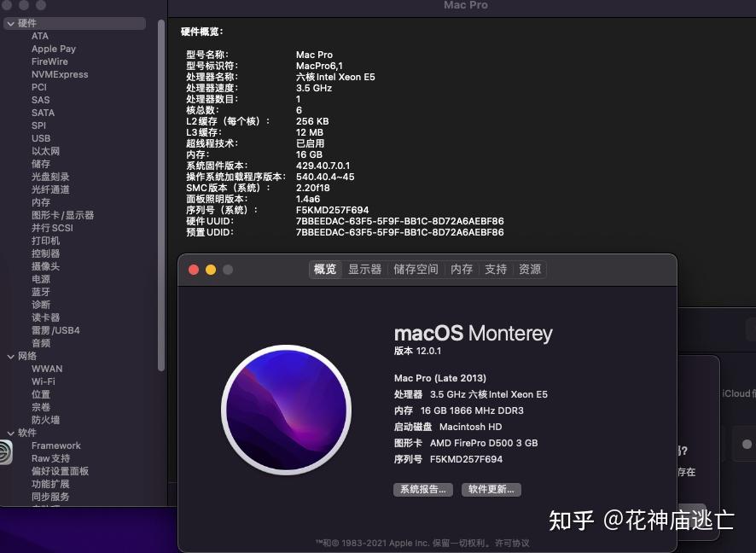Select 功能扩展 extensions entry
The height and width of the screenshot is (553, 756).
click(50, 484)
